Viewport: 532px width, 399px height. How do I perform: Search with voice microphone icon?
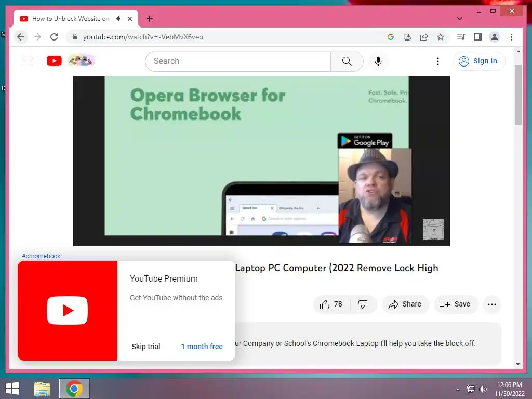[378, 61]
